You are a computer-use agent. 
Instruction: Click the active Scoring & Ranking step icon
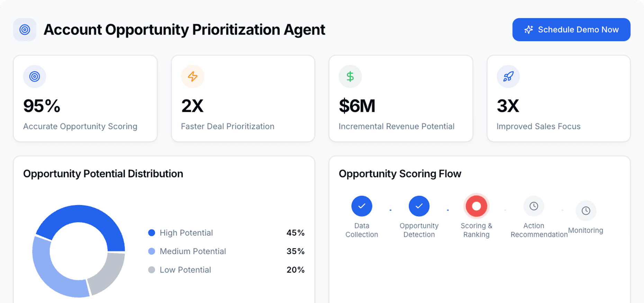click(476, 205)
